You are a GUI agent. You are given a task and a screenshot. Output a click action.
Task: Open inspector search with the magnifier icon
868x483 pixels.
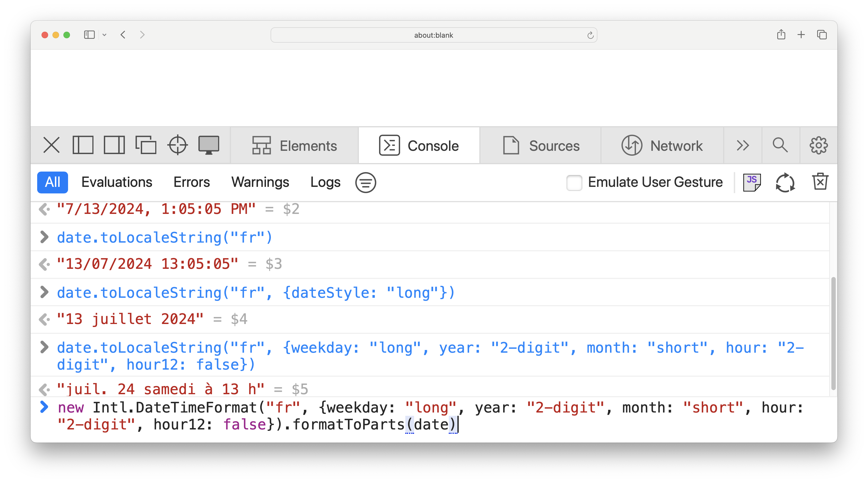pyautogui.click(x=780, y=146)
